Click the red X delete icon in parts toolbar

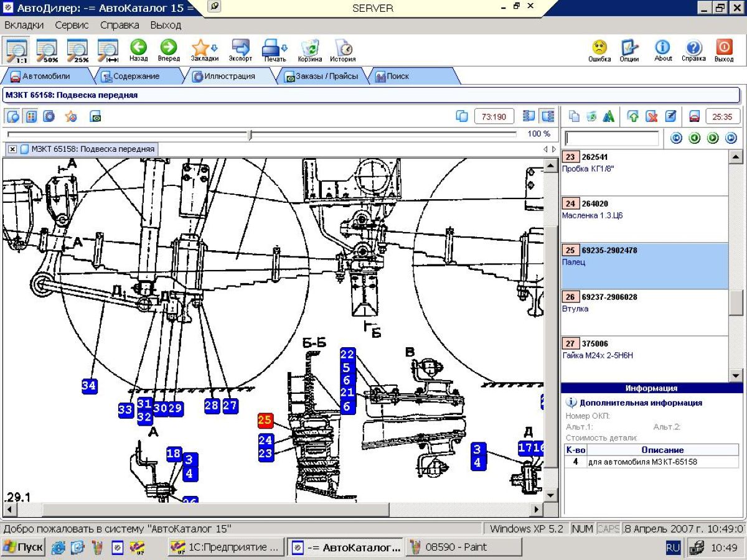click(652, 116)
